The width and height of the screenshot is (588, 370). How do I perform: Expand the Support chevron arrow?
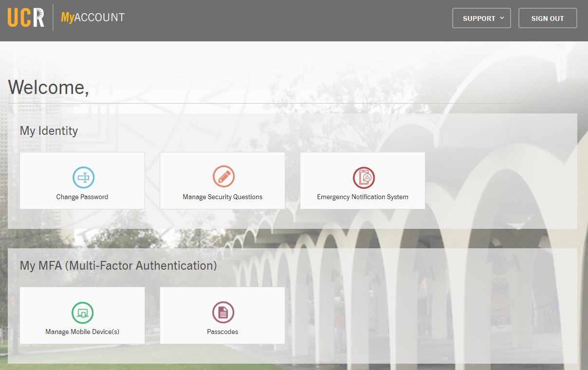(x=502, y=18)
